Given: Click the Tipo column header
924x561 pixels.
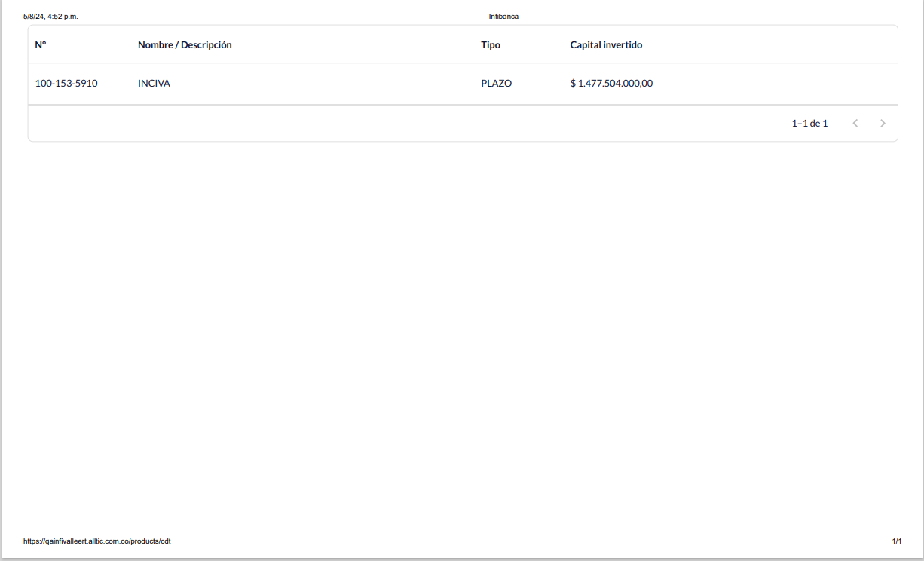Looking at the screenshot, I should [491, 45].
